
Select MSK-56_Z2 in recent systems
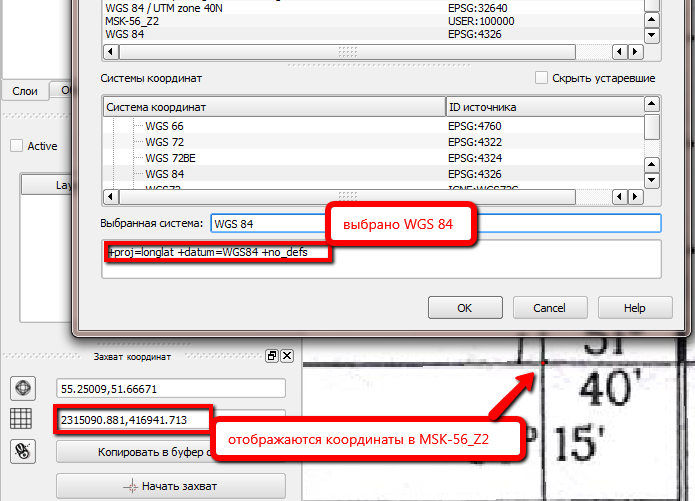tap(373, 21)
